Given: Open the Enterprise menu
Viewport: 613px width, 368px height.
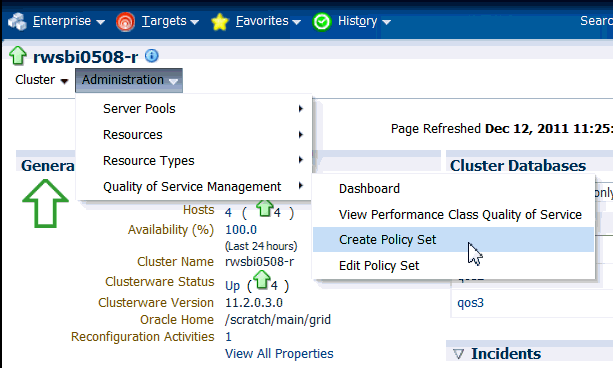Looking at the screenshot, I should pos(68,21).
